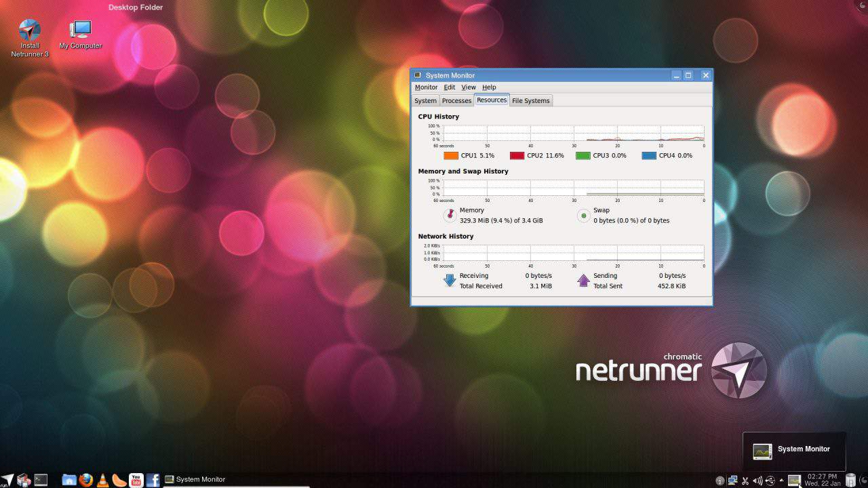Image resolution: width=868 pixels, height=488 pixels.
Task: Open the Klipper clipboard tool in the tray
Action: tap(745, 479)
